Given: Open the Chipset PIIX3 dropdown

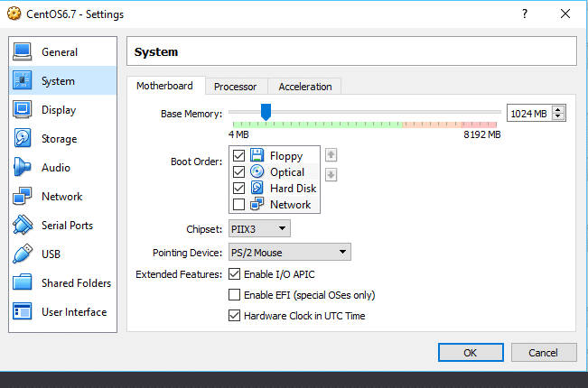Looking at the screenshot, I should [x=258, y=229].
